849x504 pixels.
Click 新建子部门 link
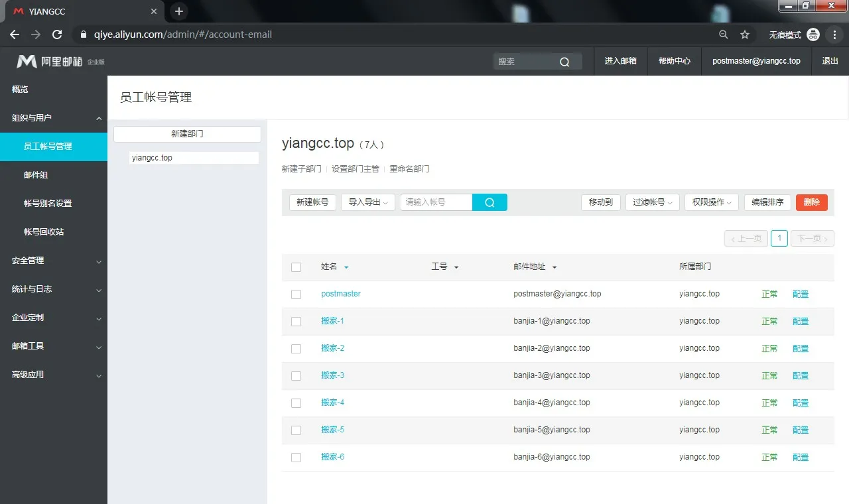(301, 169)
